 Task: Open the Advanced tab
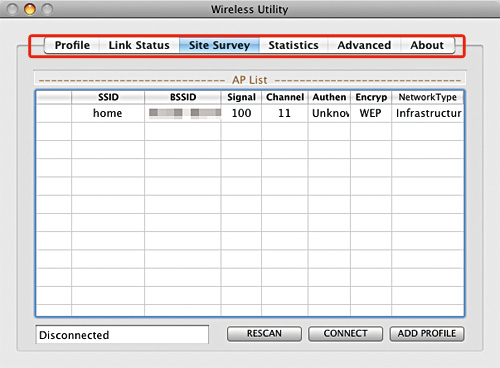point(364,45)
